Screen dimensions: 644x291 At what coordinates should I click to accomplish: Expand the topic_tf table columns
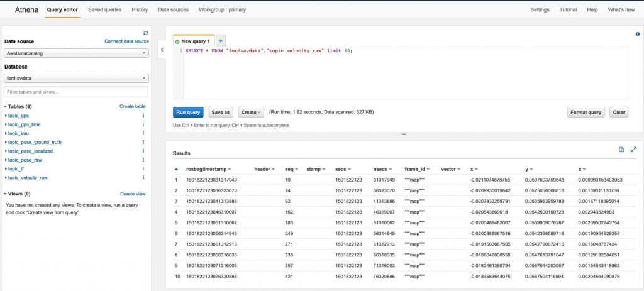[x=6, y=168]
